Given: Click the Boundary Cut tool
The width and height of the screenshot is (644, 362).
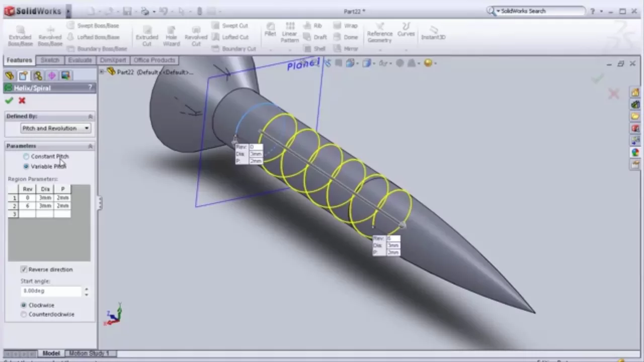Looking at the screenshot, I should (234, 49).
